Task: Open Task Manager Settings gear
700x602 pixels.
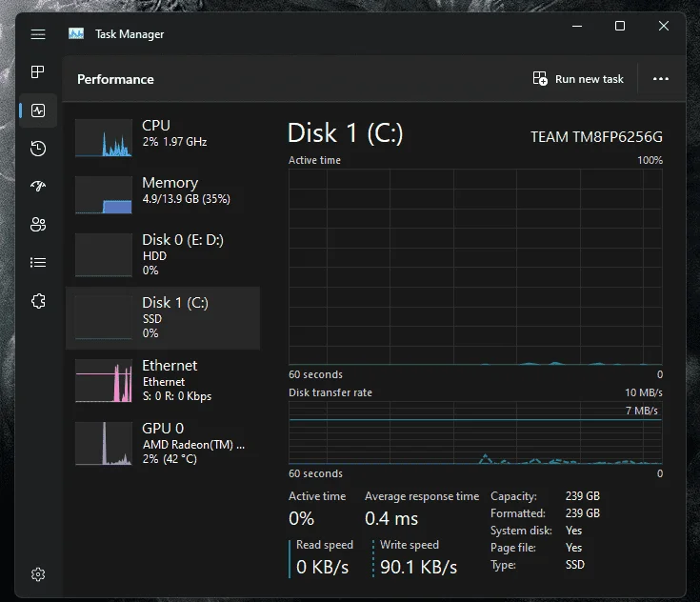Action: click(38, 573)
